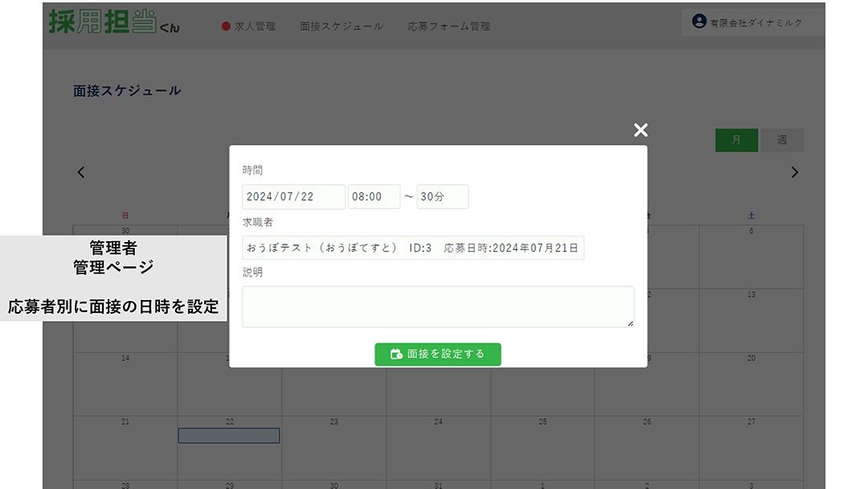Screen dimensions: 868x489
Task: Open the 30分 duration dropdown
Action: coord(442,196)
